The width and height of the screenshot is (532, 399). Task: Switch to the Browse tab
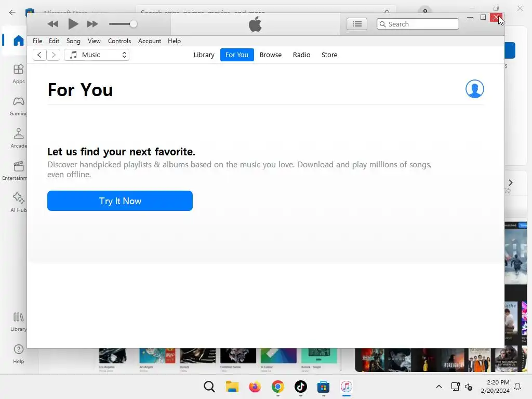pos(270,55)
